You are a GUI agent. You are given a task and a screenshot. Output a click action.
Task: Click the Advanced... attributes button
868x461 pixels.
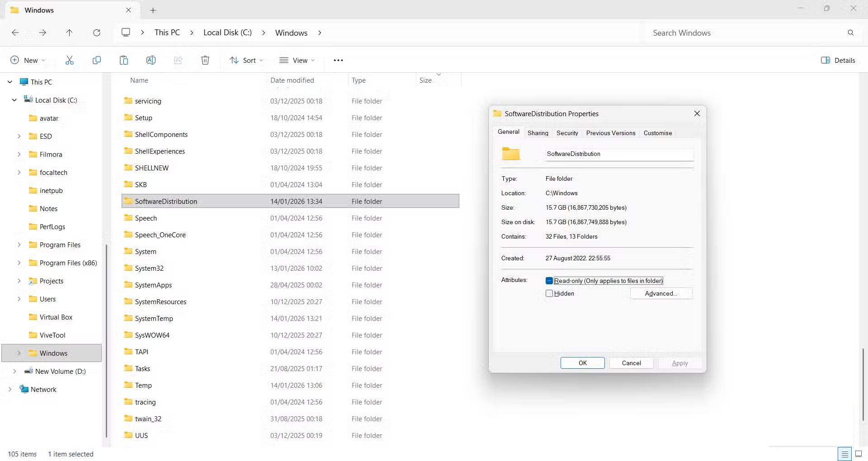coord(660,293)
